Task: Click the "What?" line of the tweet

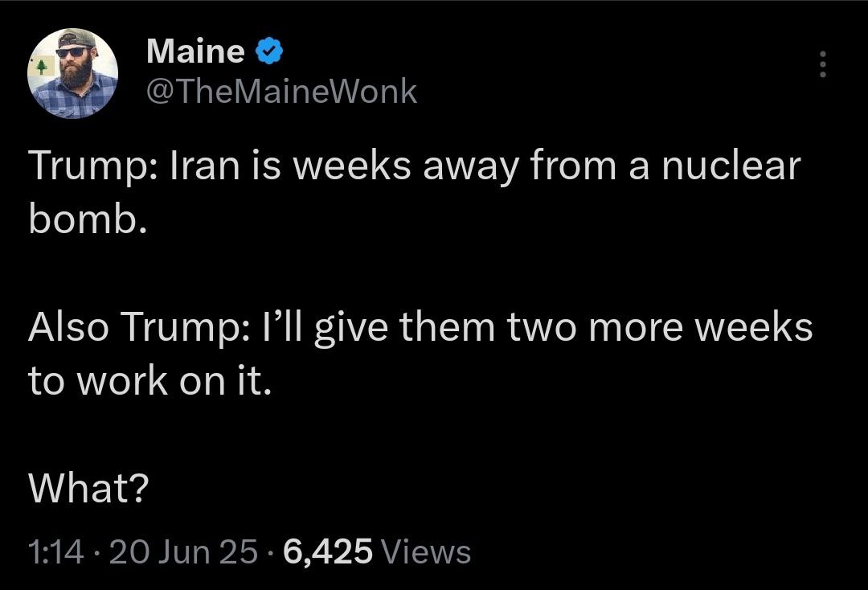Action: 88,488
